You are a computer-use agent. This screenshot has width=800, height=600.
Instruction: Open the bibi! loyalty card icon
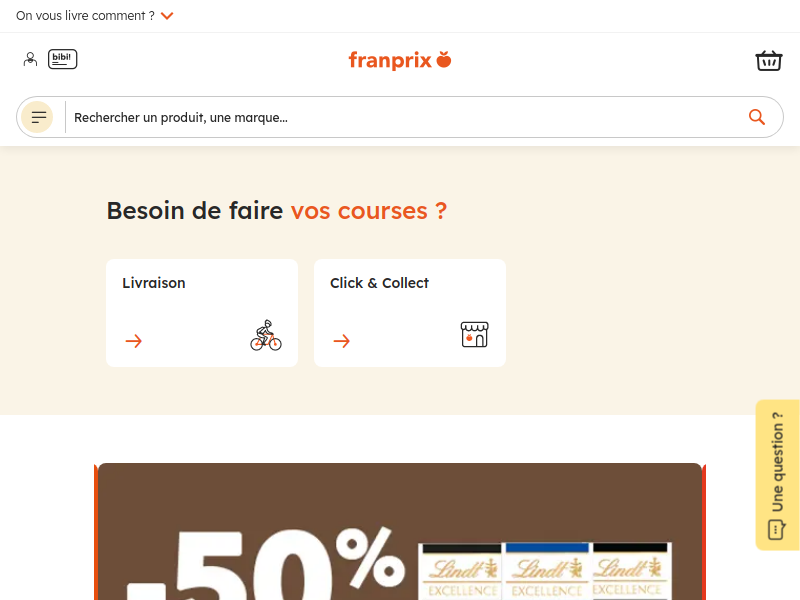pos(62,59)
